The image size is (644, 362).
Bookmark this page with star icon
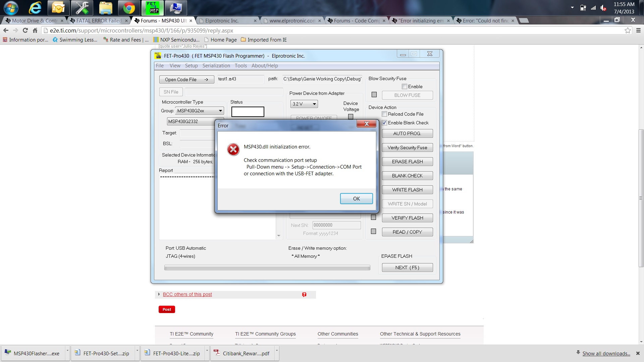point(628,31)
